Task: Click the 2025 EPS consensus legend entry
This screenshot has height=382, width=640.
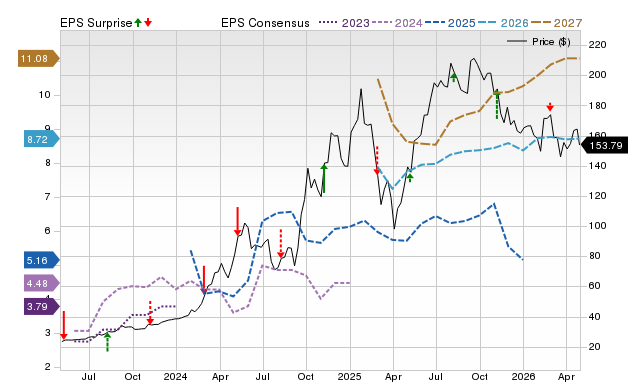Action: 450,23
